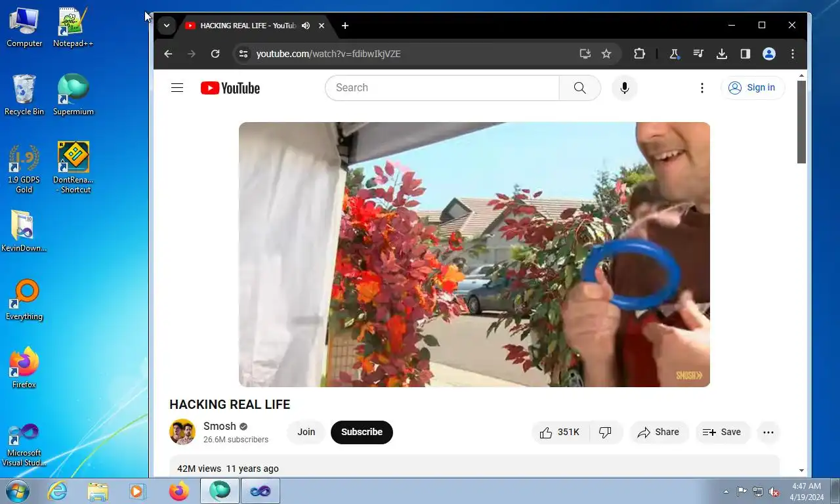Open Windows Explorer from the taskbar
The image size is (840, 504).
click(x=98, y=491)
